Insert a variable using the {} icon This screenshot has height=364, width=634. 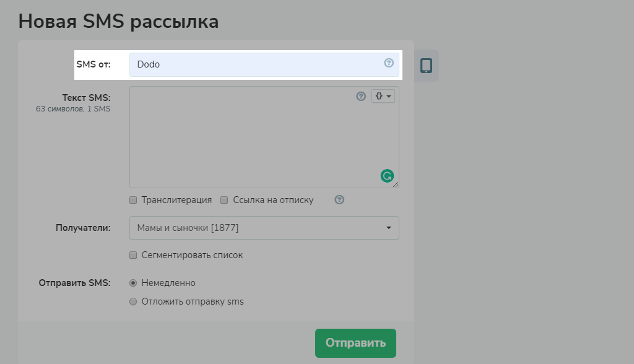[379, 96]
